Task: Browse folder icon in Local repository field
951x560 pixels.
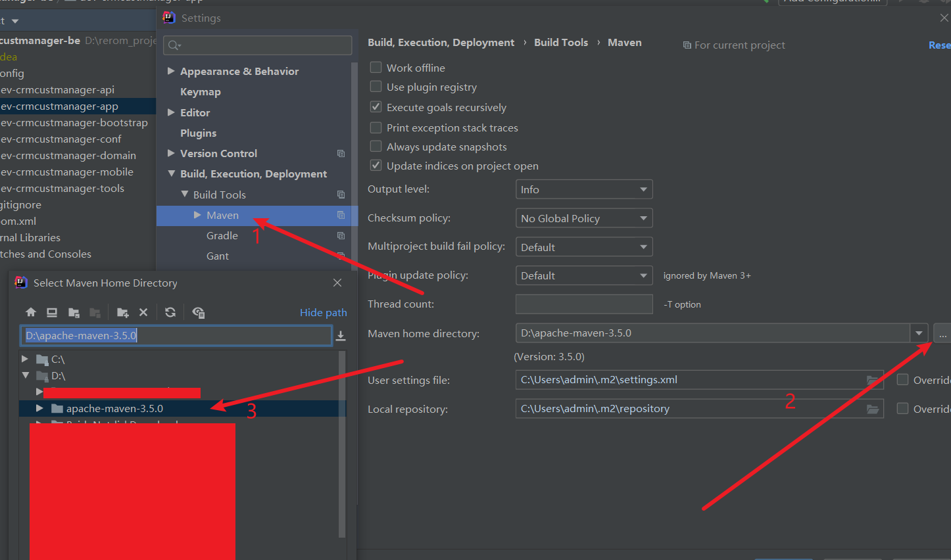Action: point(873,409)
